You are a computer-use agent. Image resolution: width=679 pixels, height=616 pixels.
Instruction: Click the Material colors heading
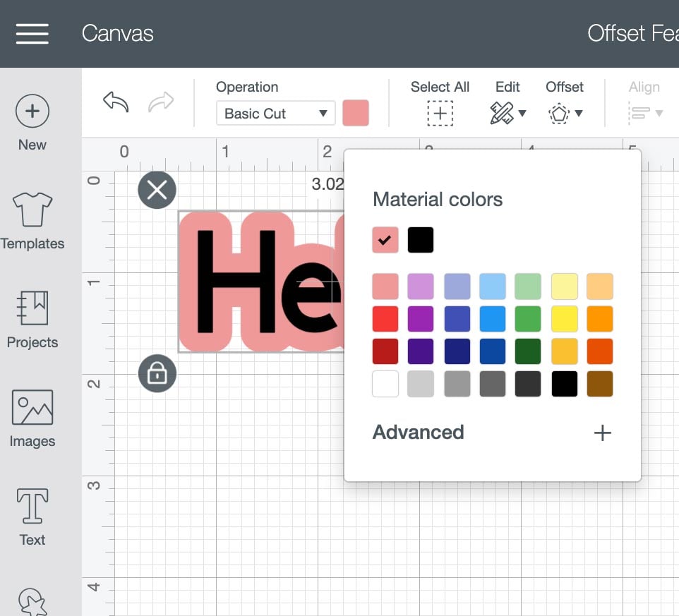point(438,200)
